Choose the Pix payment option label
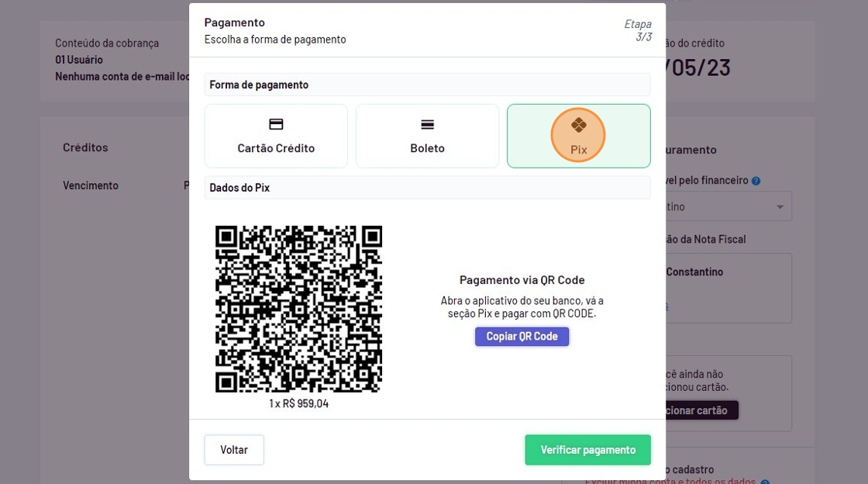 578,150
